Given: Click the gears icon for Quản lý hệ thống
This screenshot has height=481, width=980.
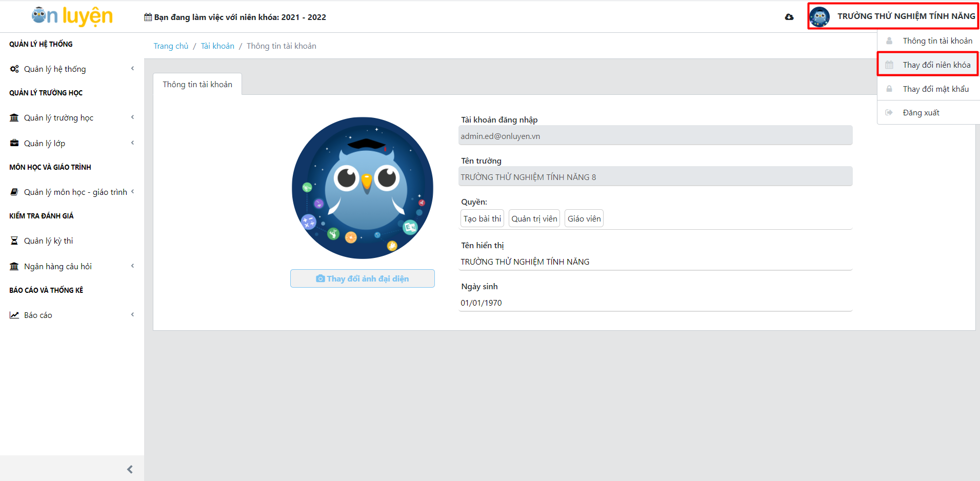Looking at the screenshot, I should (14, 69).
